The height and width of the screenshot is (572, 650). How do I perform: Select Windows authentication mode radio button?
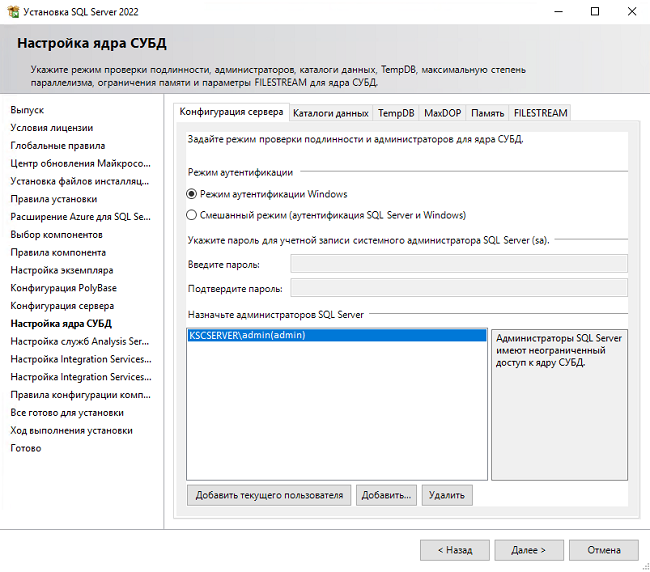[191, 194]
